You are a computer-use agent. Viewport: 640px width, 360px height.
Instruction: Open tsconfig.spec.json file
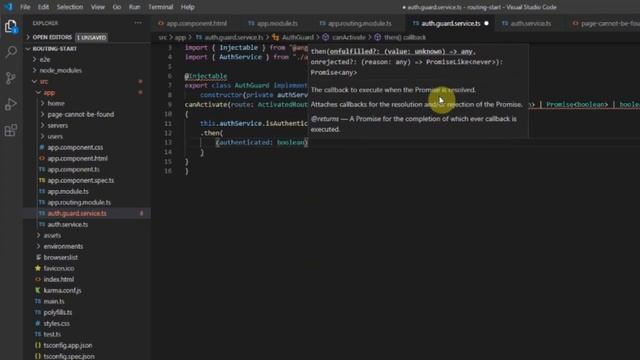coord(69,356)
